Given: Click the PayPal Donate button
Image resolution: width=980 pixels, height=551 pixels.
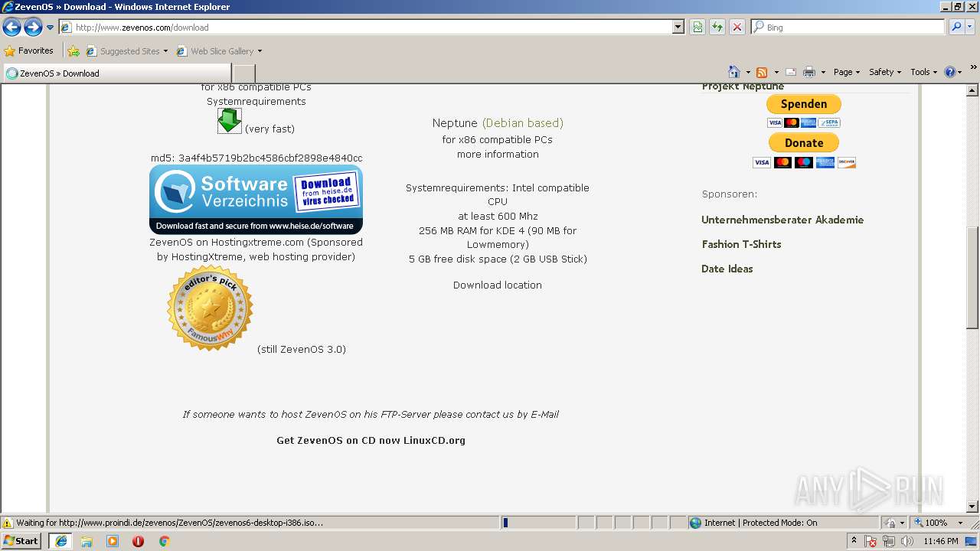Looking at the screenshot, I should tap(804, 142).
